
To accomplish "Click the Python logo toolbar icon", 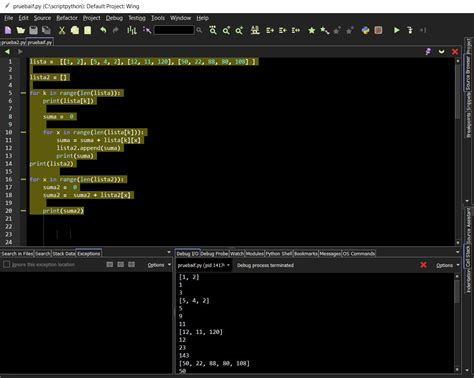I will tap(365, 30).
